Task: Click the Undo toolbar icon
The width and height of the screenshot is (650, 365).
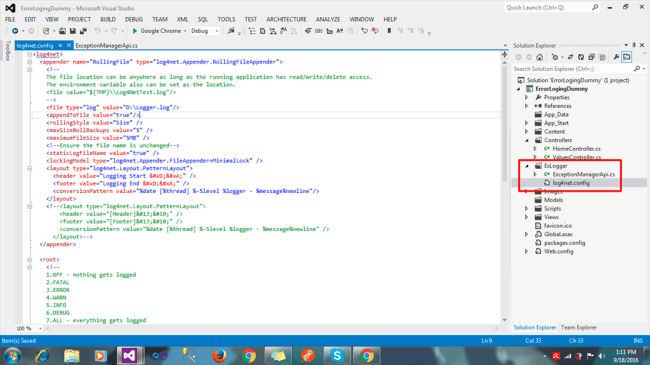Action: 97,31
